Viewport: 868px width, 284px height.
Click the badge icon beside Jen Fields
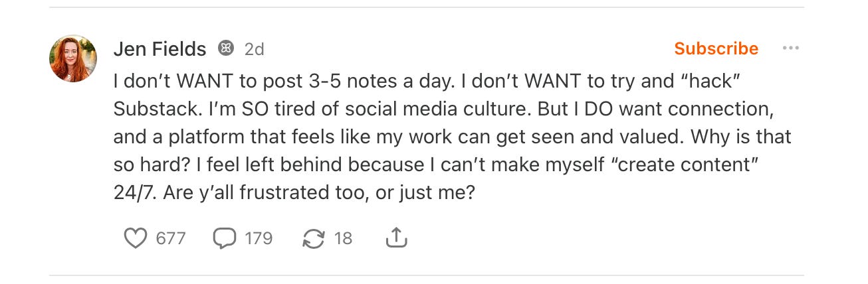(226, 49)
